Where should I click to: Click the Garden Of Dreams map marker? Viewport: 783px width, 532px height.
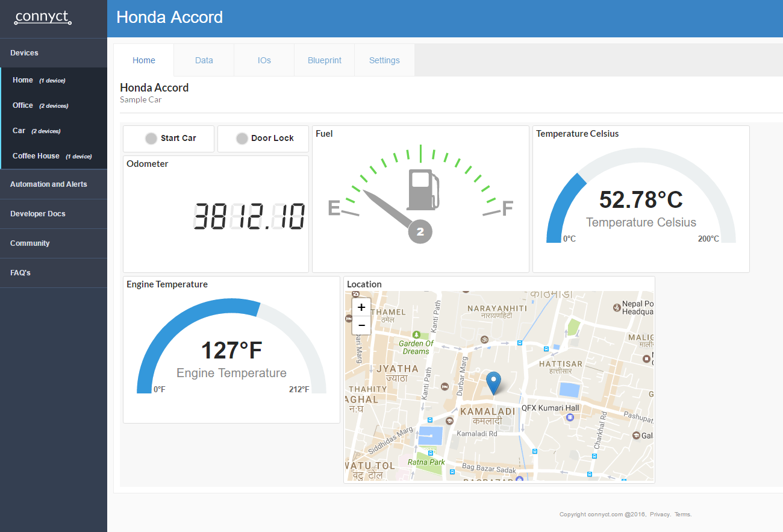[x=416, y=334]
